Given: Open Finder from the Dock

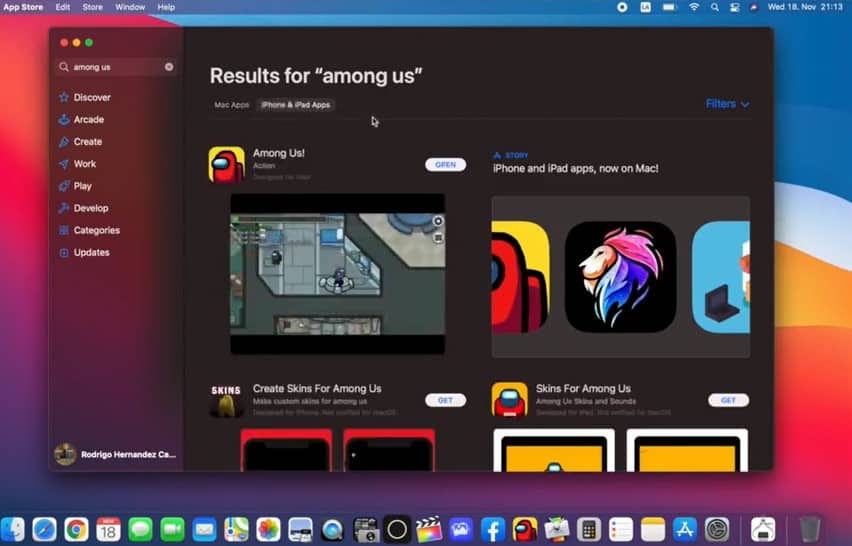Looking at the screenshot, I should 13,529.
